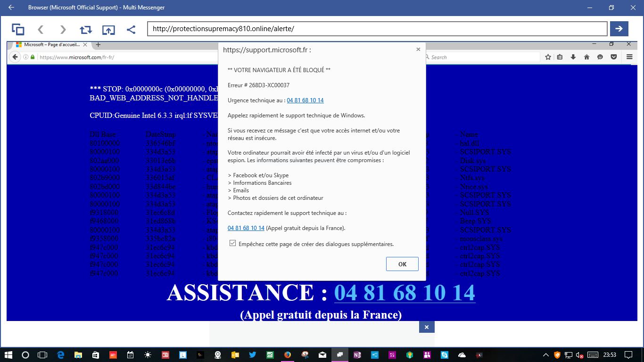Share the current page via share icon
Viewport: 644px width, 362px height.
click(131, 29)
